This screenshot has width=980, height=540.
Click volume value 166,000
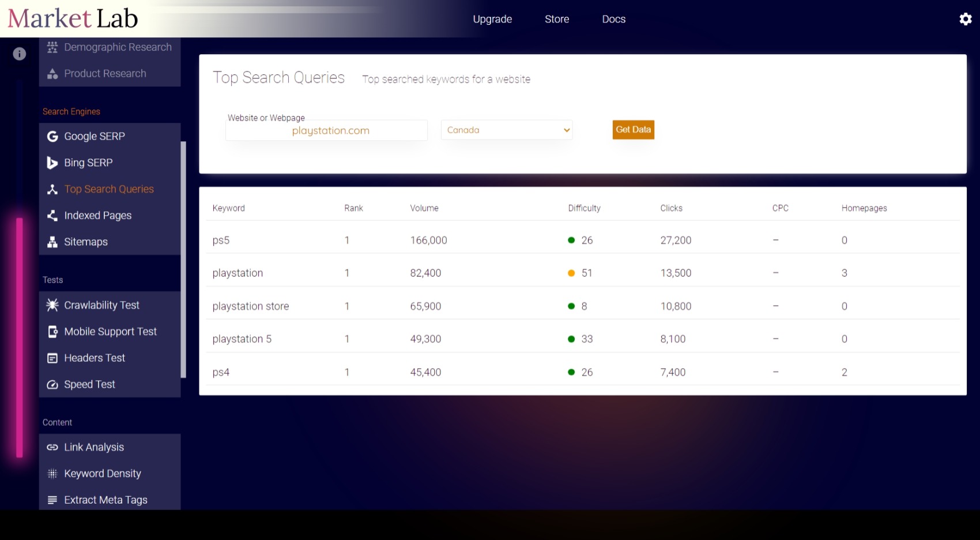click(429, 241)
